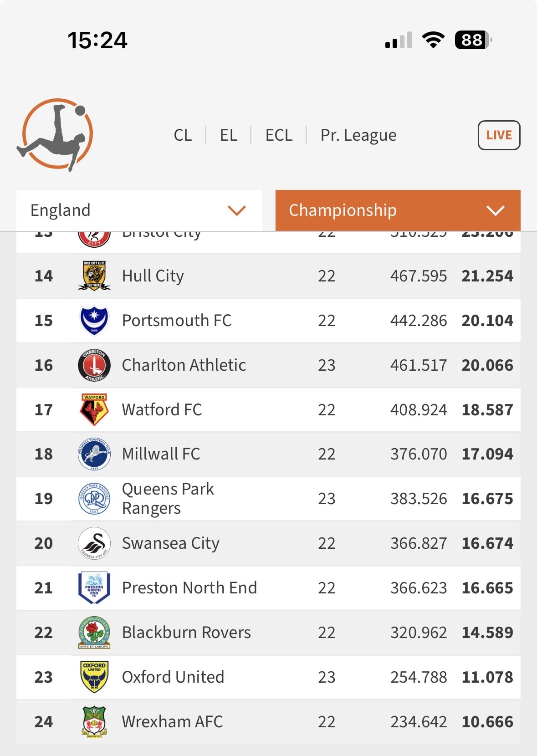Select the Swansea City swan logo

click(94, 543)
